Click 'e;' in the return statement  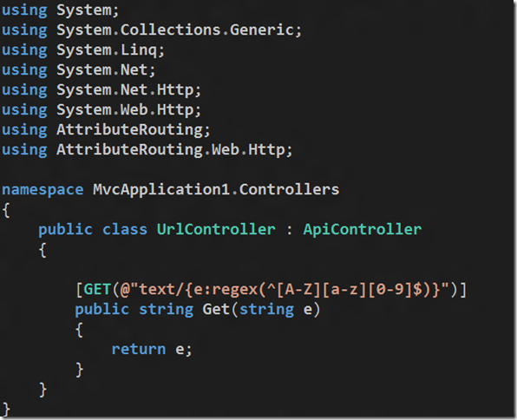tap(183, 350)
